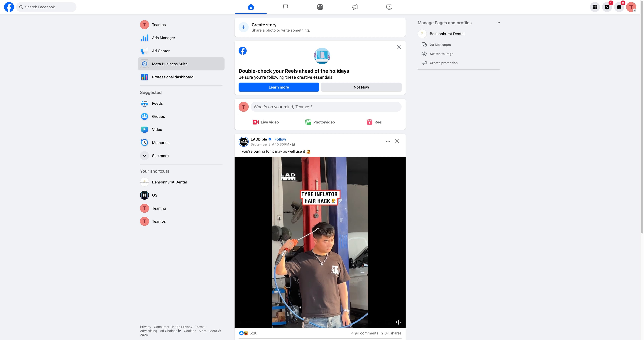Open Ad Choices footer link
The height and width of the screenshot is (340, 644).
point(170,331)
